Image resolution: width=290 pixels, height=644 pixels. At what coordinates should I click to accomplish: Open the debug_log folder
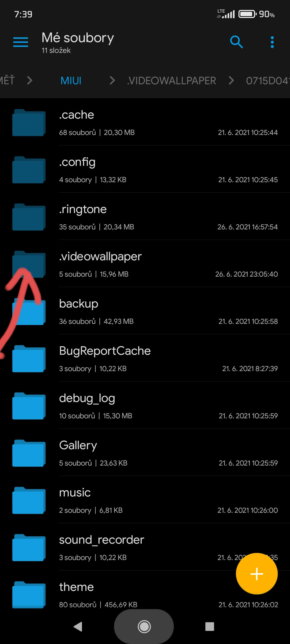coord(145,405)
